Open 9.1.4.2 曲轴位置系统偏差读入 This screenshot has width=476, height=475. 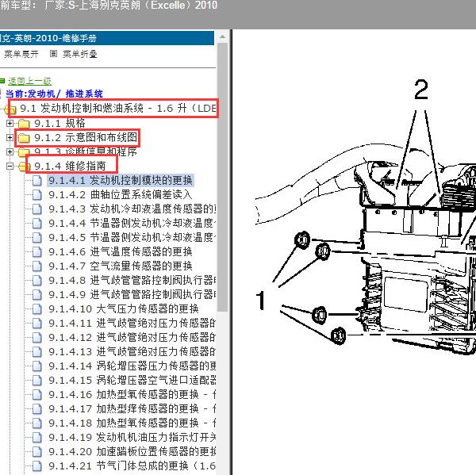[121, 194]
